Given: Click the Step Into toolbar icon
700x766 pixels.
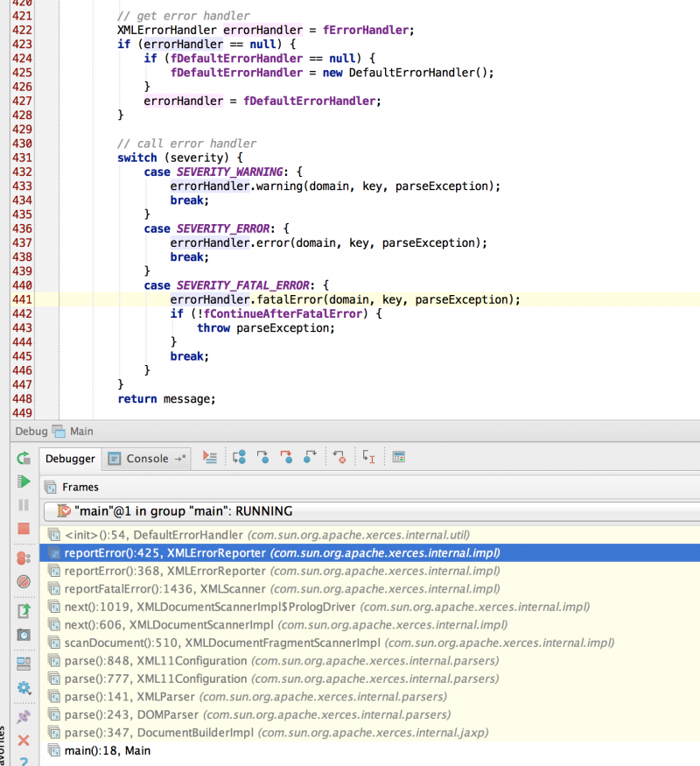Looking at the screenshot, I should click(x=262, y=457).
